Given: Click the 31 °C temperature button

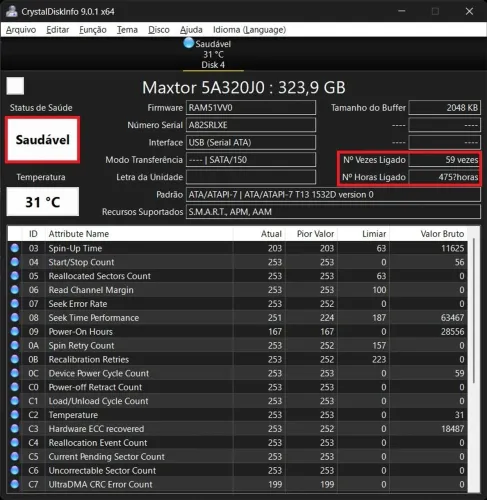Looking at the screenshot, I should click(x=43, y=202).
